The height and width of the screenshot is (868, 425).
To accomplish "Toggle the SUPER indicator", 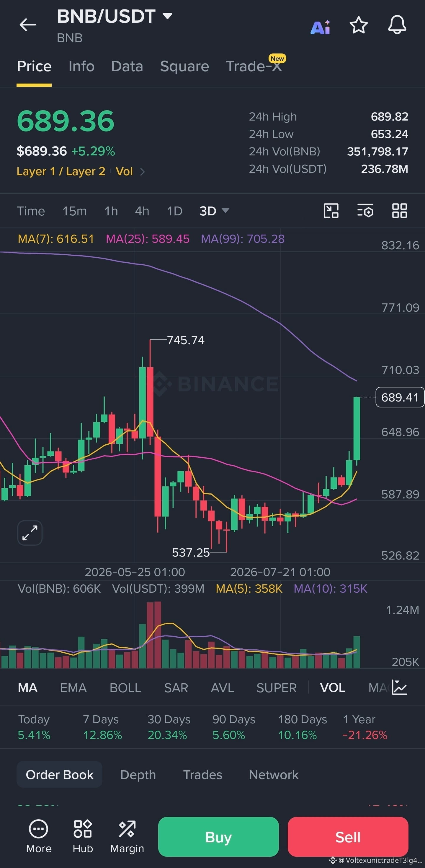I will click(277, 688).
